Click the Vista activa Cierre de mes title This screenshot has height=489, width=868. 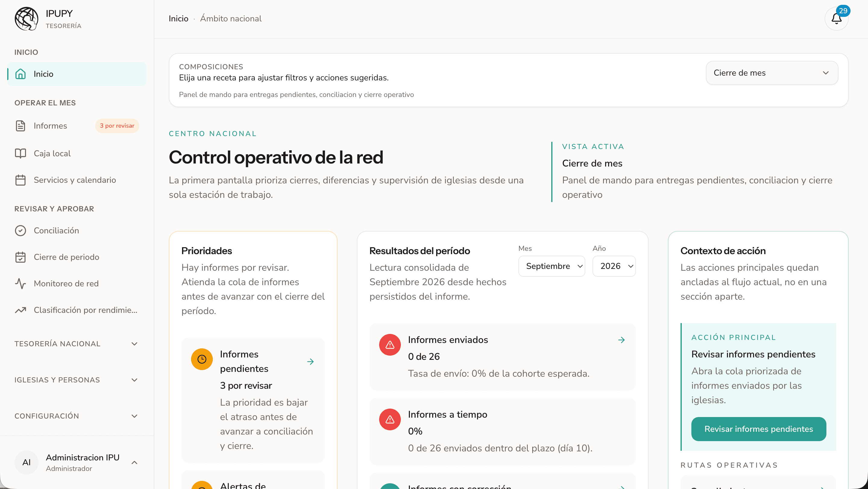(592, 163)
